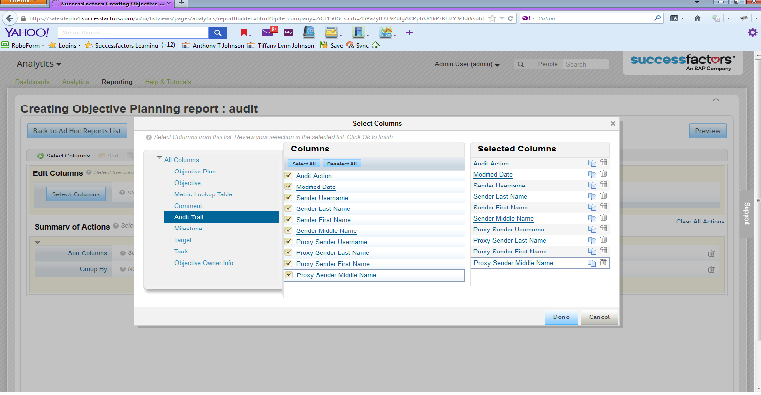
Task: Toggle the Proxy Sender Middle Name checkbox
Action: [x=288, y=275]
